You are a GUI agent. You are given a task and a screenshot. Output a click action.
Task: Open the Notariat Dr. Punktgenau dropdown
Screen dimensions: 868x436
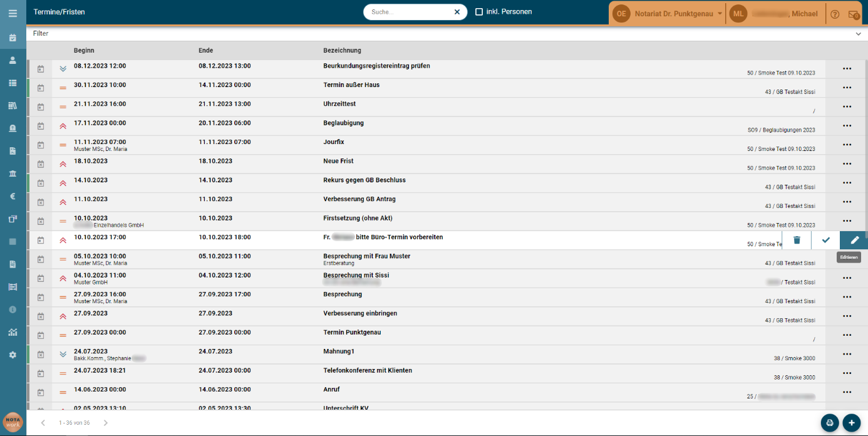point(678,14)
